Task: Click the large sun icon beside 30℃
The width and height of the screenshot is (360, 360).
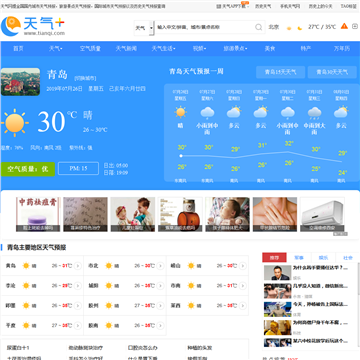Action: pyautogui.click(x=14, y=122)
